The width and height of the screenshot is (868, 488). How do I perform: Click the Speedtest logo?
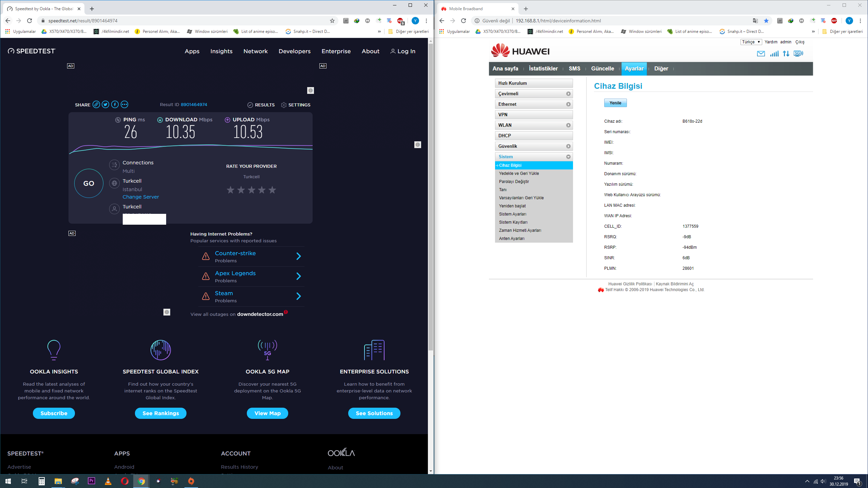click(32, 51)
